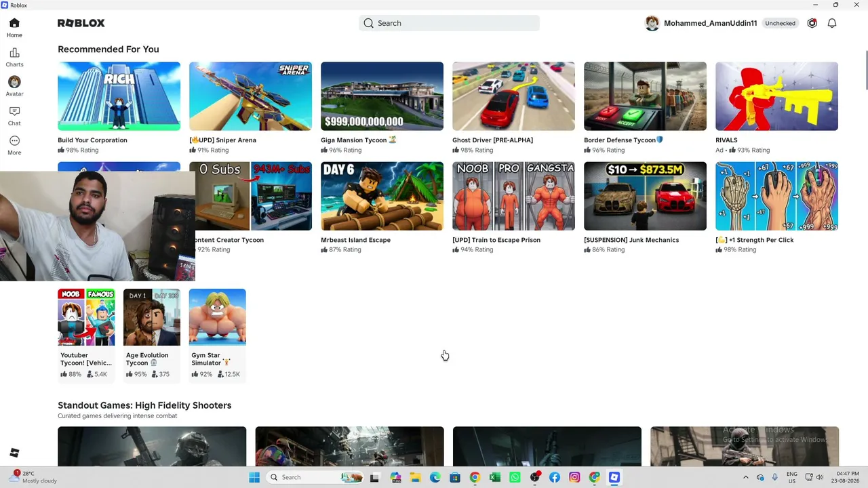This screenshot has width=868, height=488.
Task: Select the +1 Strength Per Click thumbnail
Action: [776, 196]
